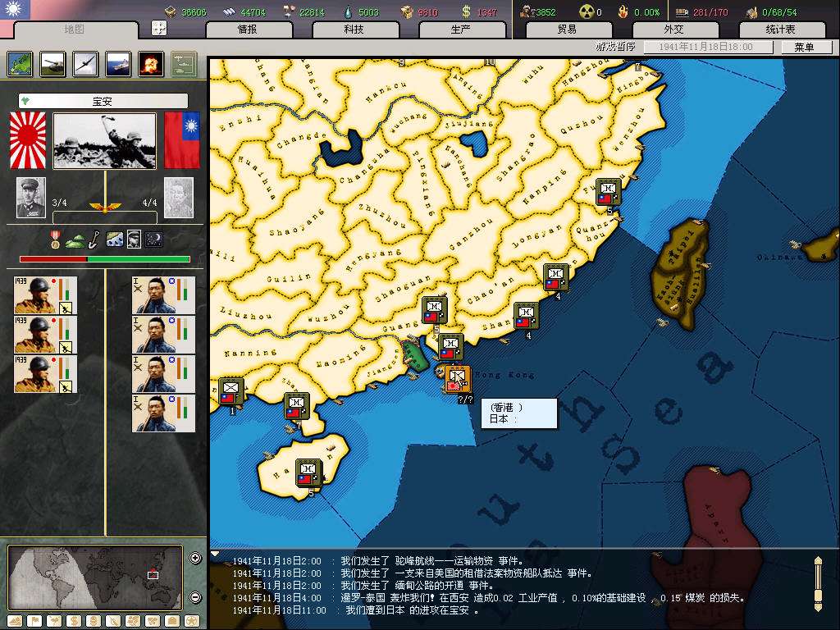The height and width of the screenshot is (630, 840).
Task: Select the Chinese unit counter on Hainan island
Action: click(x=308, y=472)
